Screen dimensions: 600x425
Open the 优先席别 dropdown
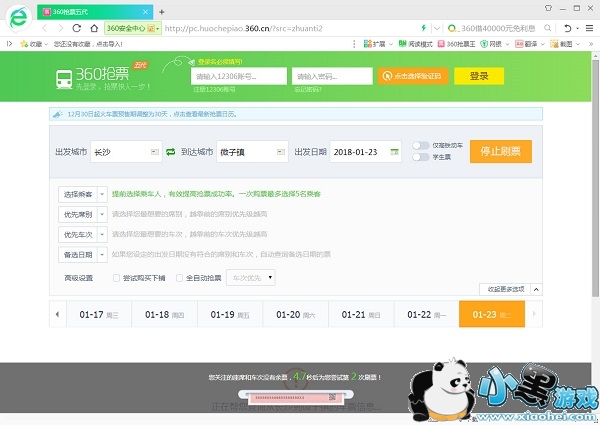point(83,215)
